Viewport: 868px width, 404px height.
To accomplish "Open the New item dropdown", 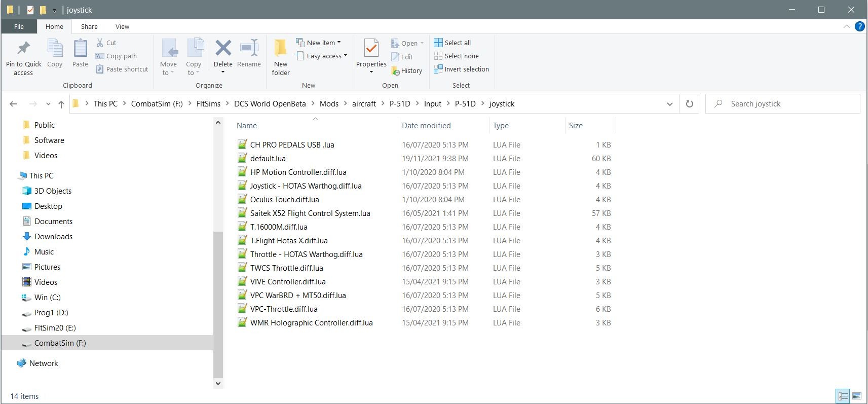I will (318, 43).
